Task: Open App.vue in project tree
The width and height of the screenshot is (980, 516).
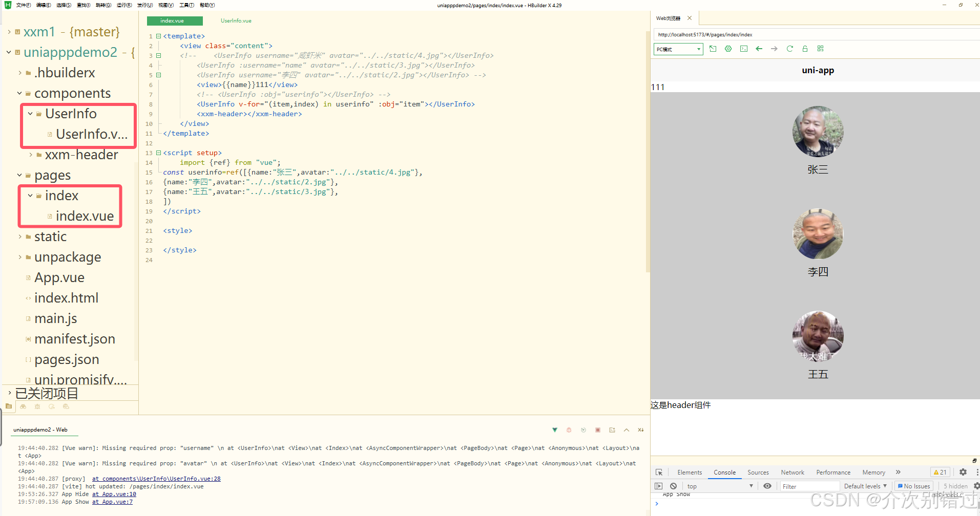Action: (x=59, y=277)
